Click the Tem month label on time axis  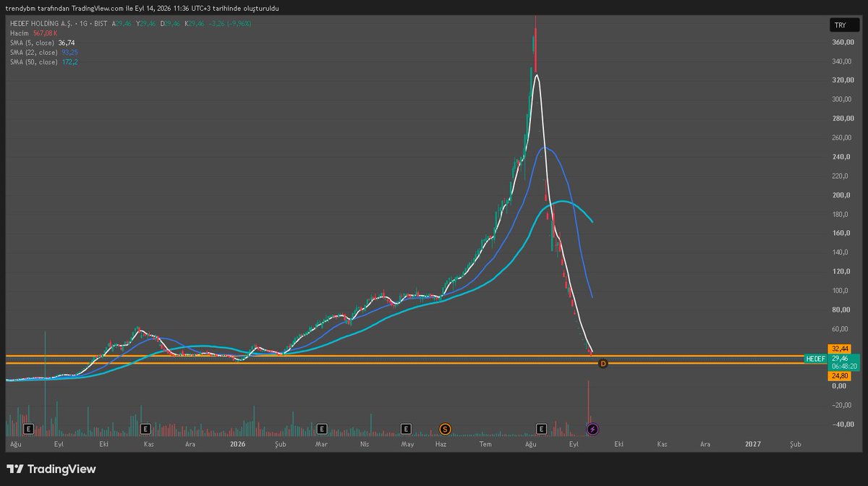[485, 444]
